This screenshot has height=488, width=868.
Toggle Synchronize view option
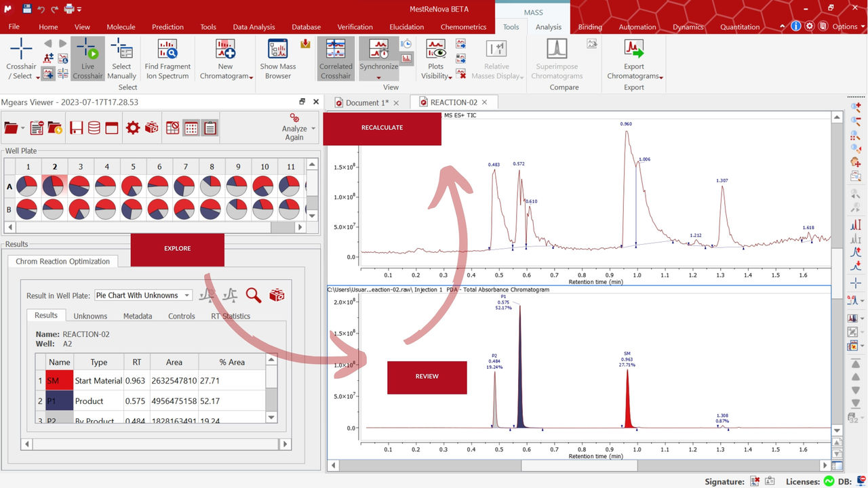point(378,58)
